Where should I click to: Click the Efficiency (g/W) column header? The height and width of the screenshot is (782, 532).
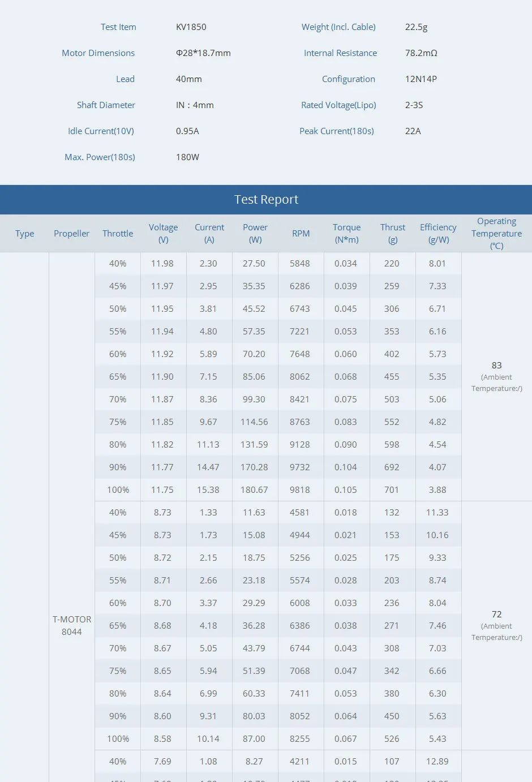pos(438,233)
